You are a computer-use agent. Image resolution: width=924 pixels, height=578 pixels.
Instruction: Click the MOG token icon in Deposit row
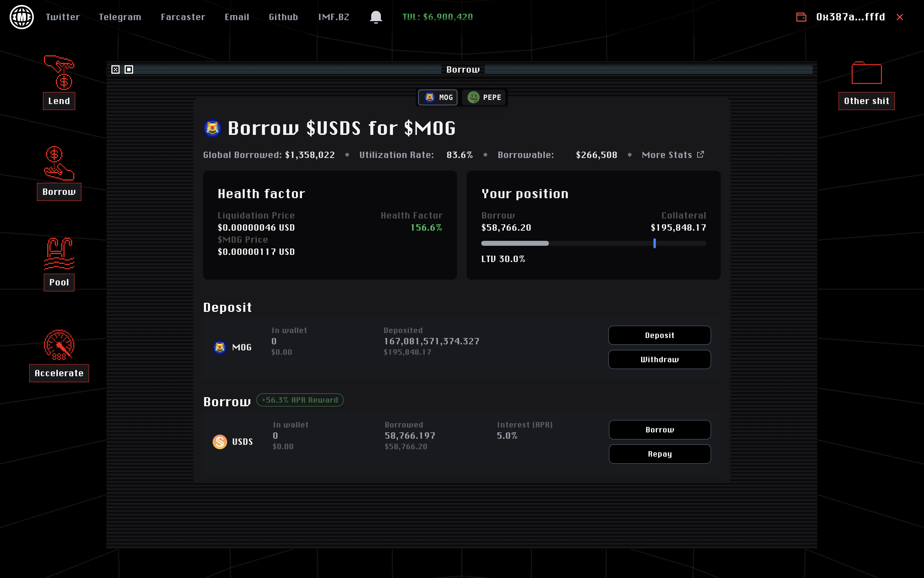click(x=219, y=347)
